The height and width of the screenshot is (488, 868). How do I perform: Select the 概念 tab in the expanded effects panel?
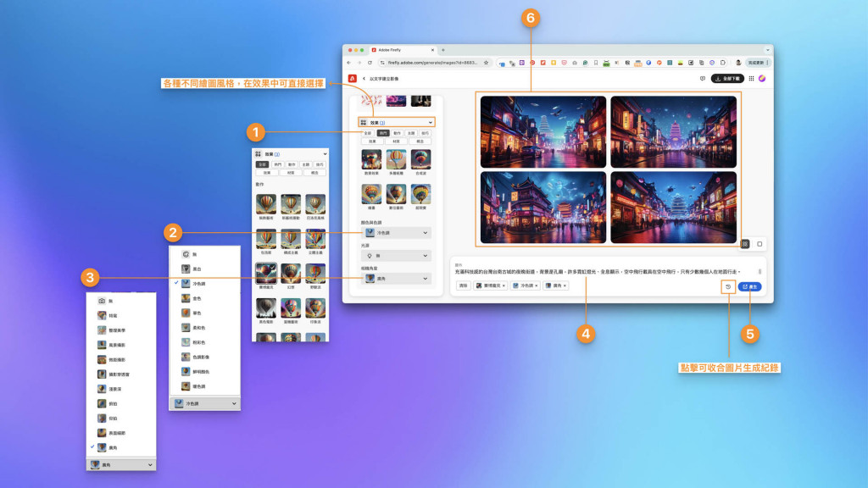[314, 173]
